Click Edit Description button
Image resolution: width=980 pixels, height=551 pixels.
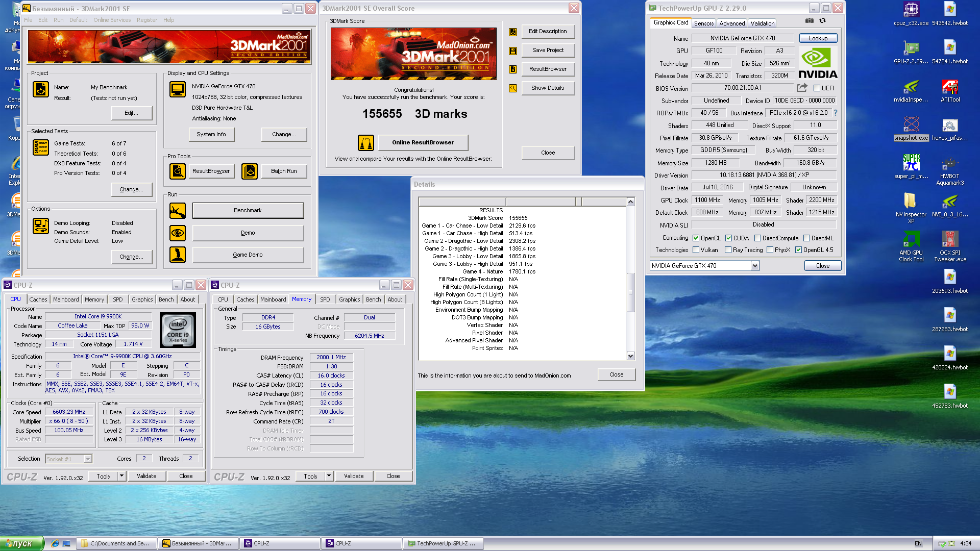(x=548, y=32)
